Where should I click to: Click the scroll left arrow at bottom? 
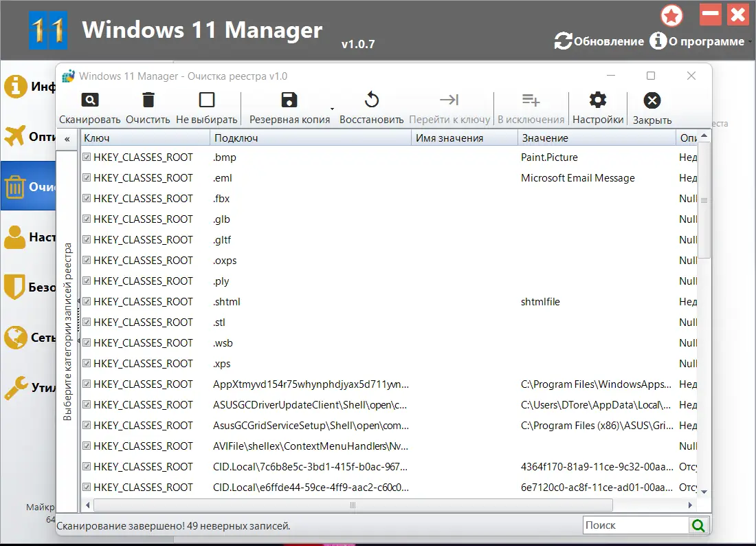coord(87,505)
